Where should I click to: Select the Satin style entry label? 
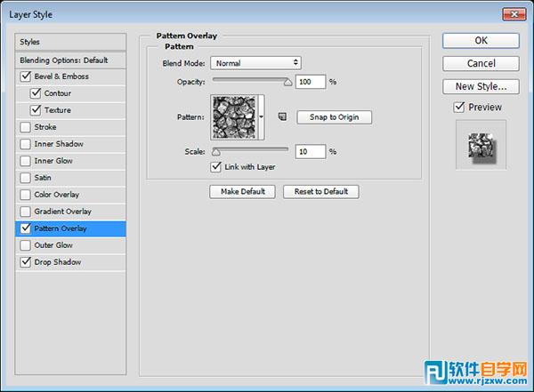(x=43, y=178)
